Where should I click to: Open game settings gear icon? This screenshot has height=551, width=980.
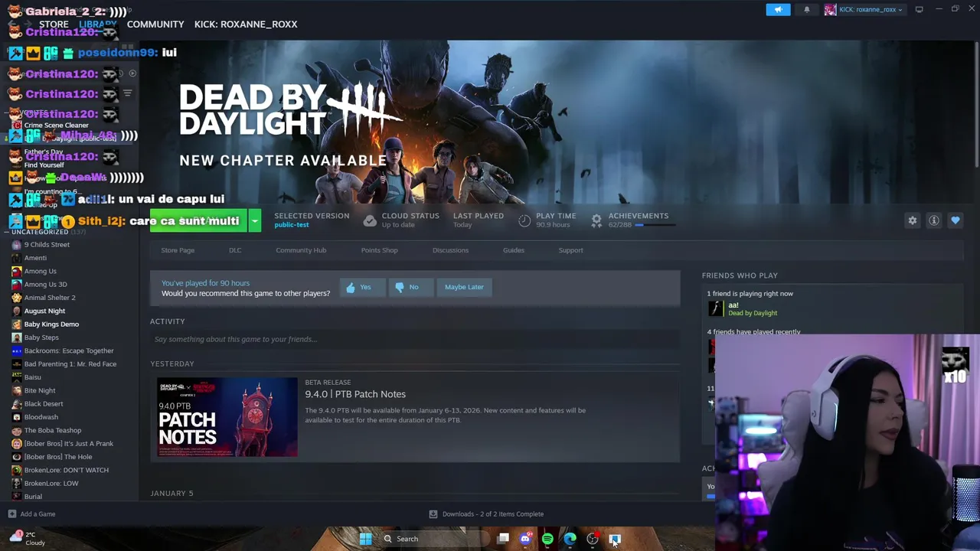point(912,220)
